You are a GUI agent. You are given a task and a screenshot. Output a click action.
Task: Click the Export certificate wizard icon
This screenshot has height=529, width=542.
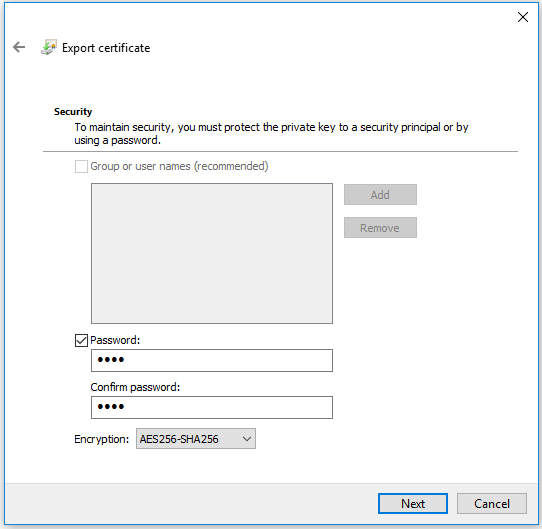[49, 47]
